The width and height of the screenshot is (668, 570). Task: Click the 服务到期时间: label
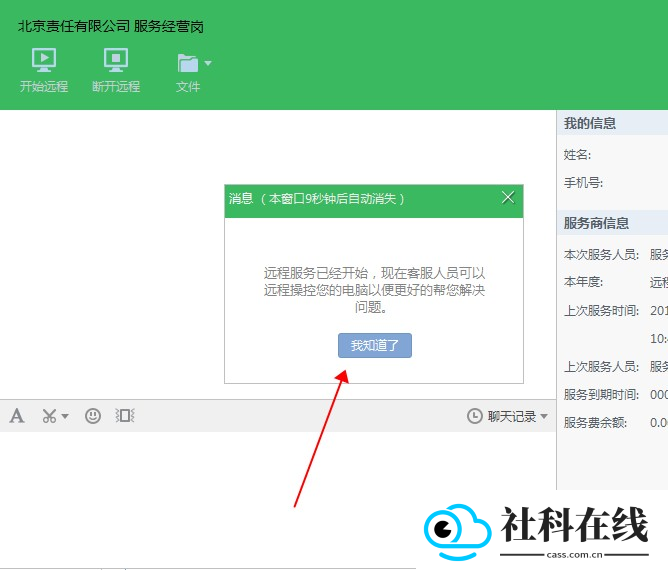(x=601, y=394)
